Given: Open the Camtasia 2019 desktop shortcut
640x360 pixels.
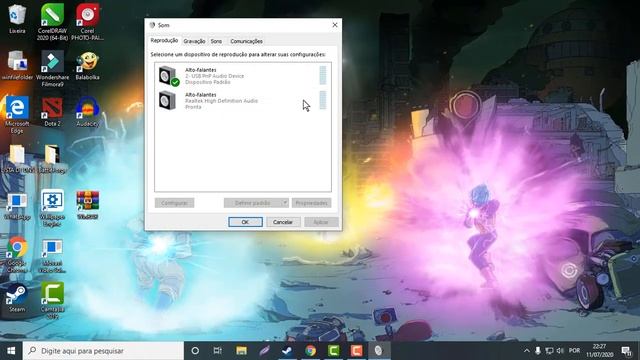Looking at the screenshot, I should tap(52, 300).
